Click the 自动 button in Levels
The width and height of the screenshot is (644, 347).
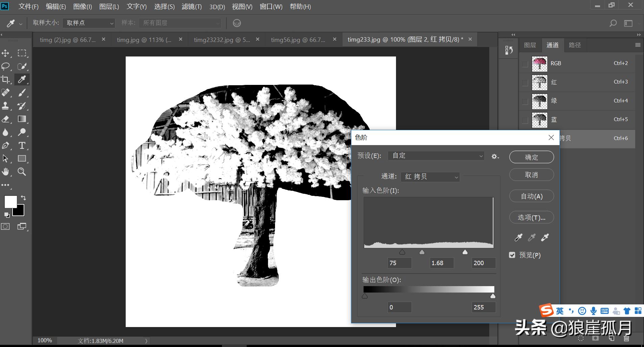pos(531,196)
